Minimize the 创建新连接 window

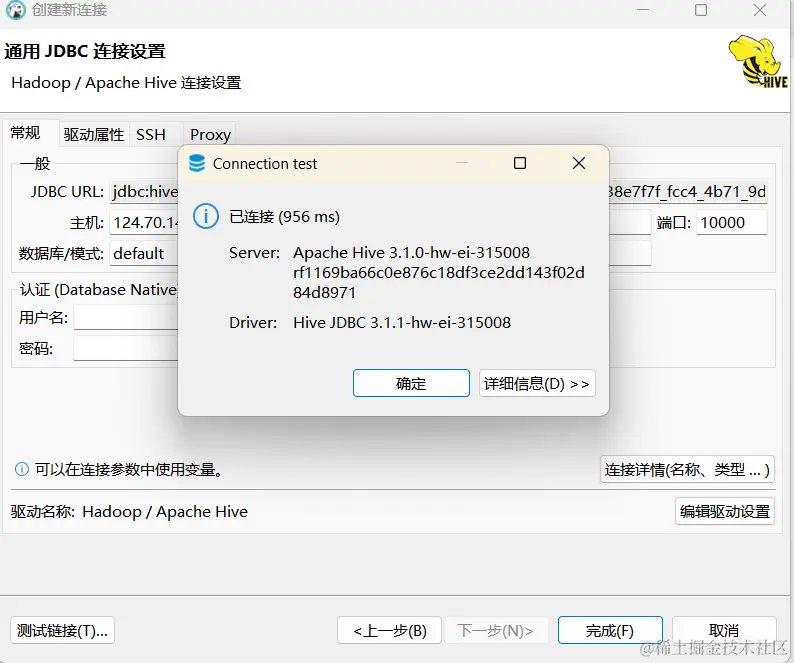click(643, 10)
